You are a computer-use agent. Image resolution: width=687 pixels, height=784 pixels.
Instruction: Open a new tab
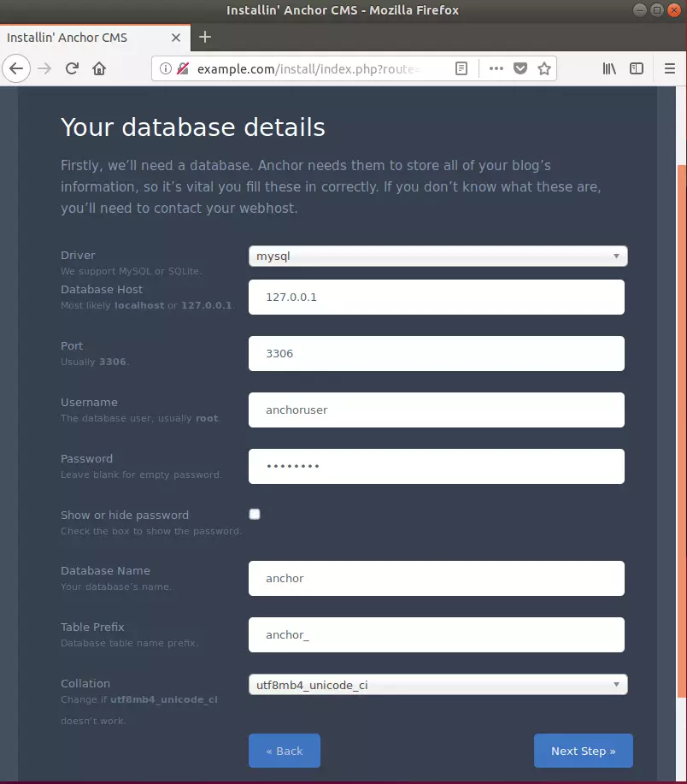205,37
